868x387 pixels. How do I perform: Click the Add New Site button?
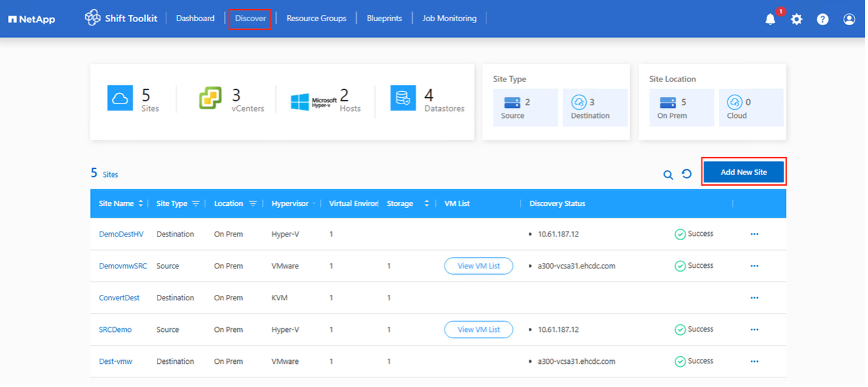tap(743, 172)
